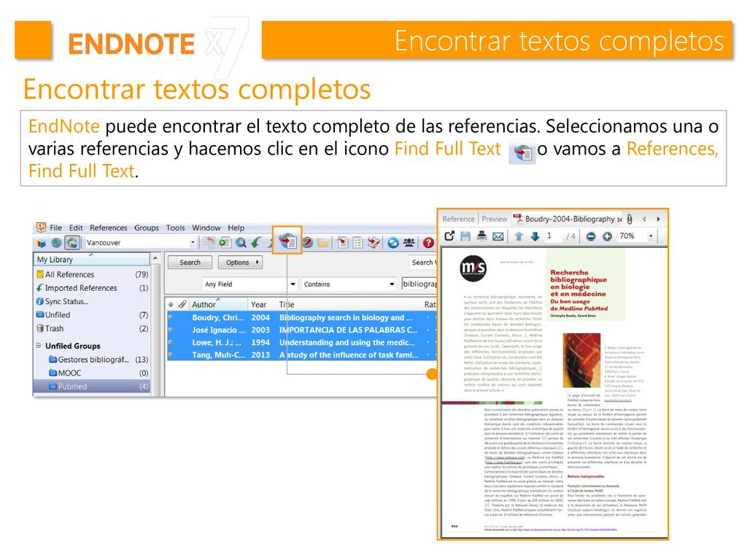This screenshot has width=747, height=560.
Task: Click the green Import arrow icon
Action: pyautogui.click(x=256, y=242)
